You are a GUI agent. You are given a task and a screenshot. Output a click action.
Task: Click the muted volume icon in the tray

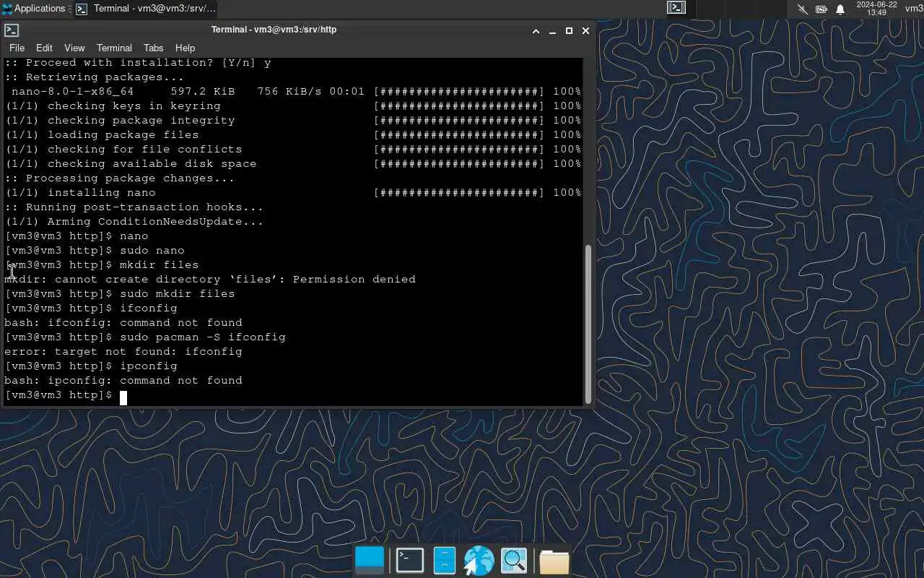803,9
